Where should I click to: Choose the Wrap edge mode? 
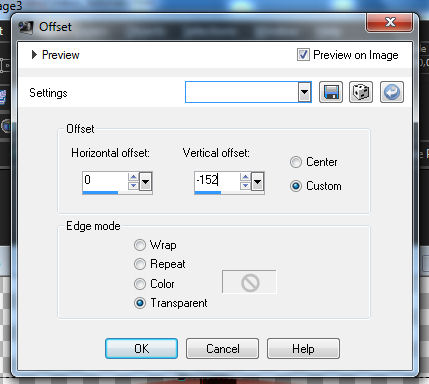(140, 245)
